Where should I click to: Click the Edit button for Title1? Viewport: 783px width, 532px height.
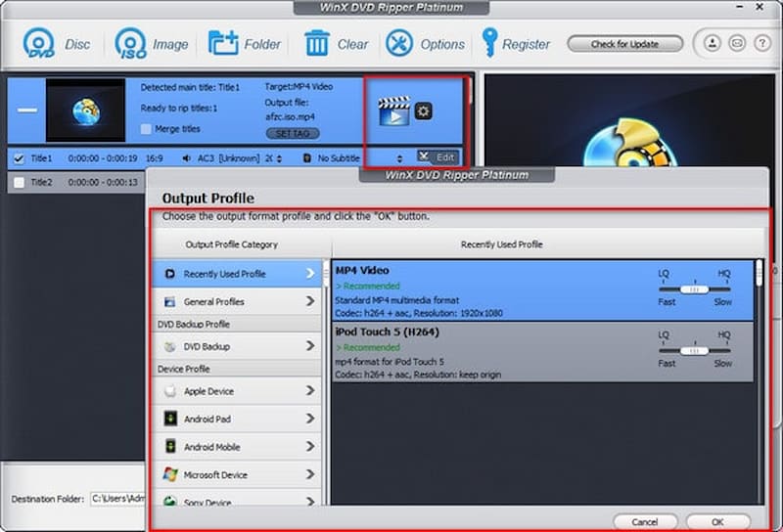(x=438, y=157)
